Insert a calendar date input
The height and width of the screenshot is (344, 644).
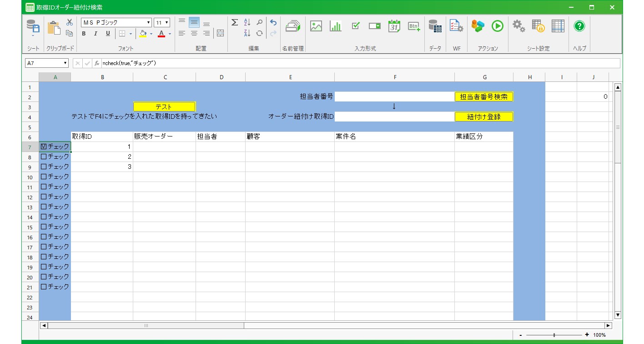(394, 26)
